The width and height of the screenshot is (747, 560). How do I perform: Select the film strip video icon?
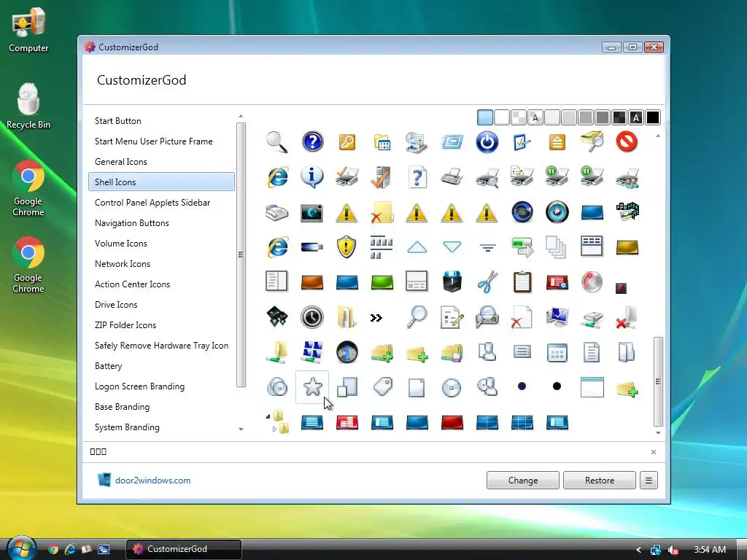pyautogui.click(x=627, y=211)
